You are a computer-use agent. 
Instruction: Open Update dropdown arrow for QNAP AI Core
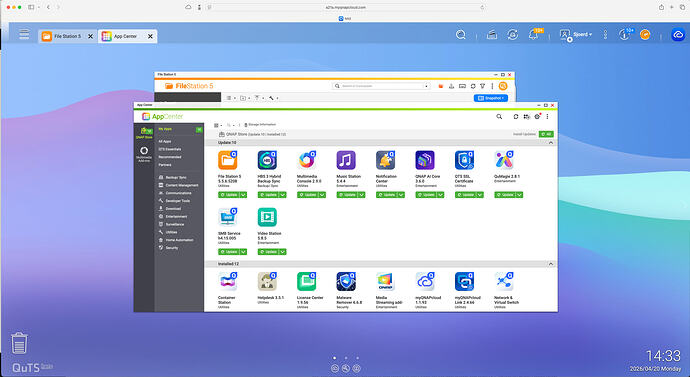click(440, 195)
